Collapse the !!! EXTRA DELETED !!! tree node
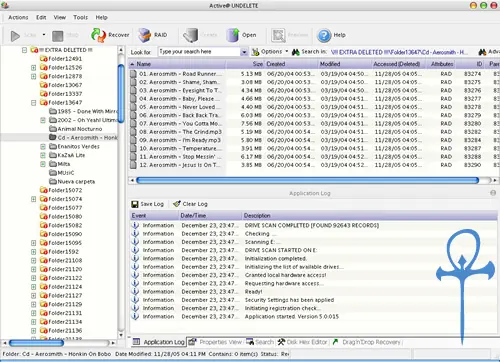The image size is (500, 362). pyautogui.click(x=24, y=50)
